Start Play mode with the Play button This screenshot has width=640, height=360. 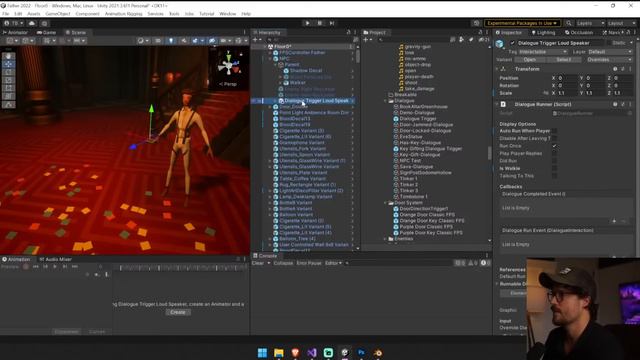[307, 23]
